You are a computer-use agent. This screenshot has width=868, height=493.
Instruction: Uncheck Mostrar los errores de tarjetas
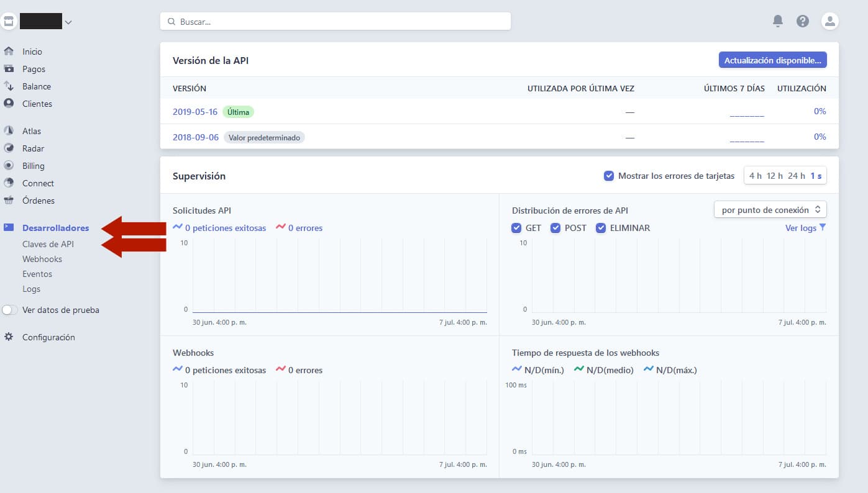point(609,176)
